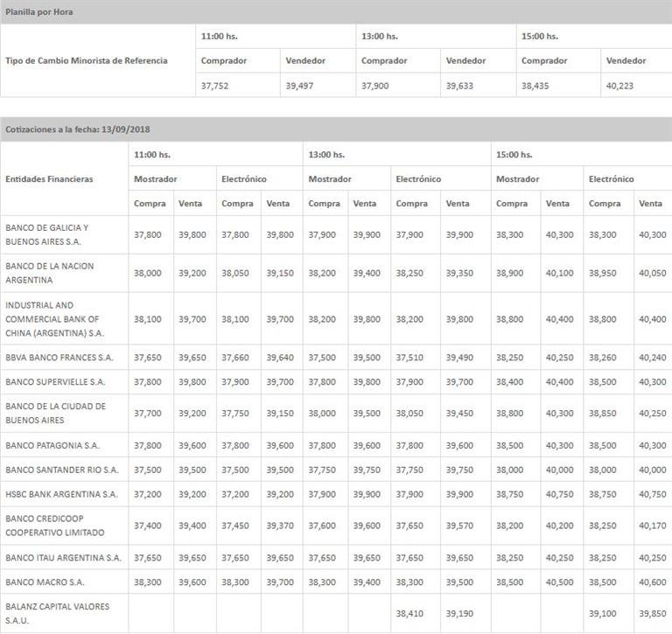Click Balanz's 38,410 Compra value

pos(410,614)
